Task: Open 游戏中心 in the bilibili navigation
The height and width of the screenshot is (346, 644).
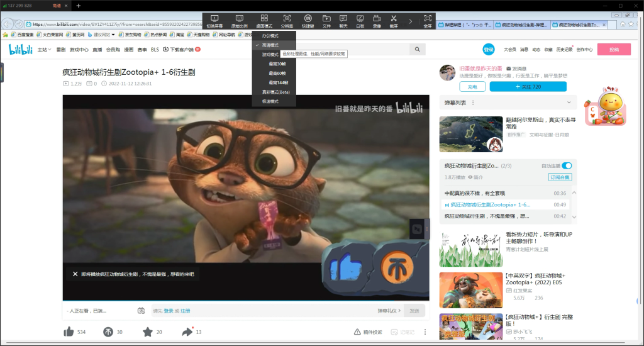Action: (x=79, y=49)
